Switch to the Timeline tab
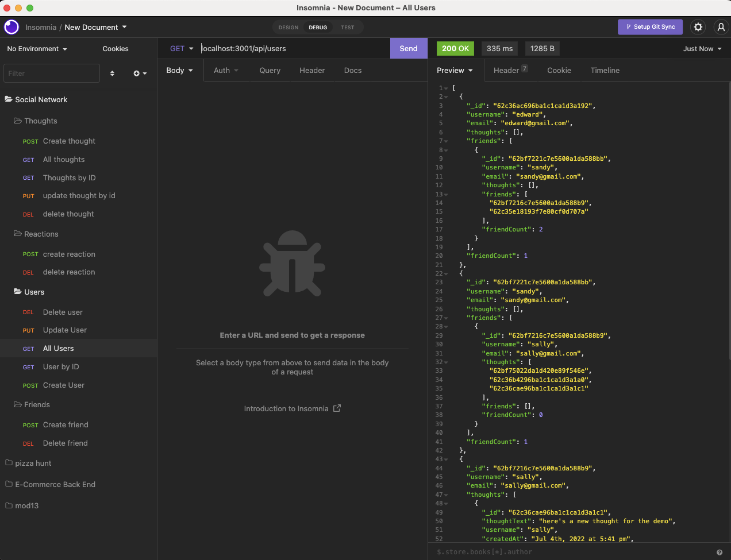 pos(605,71)
